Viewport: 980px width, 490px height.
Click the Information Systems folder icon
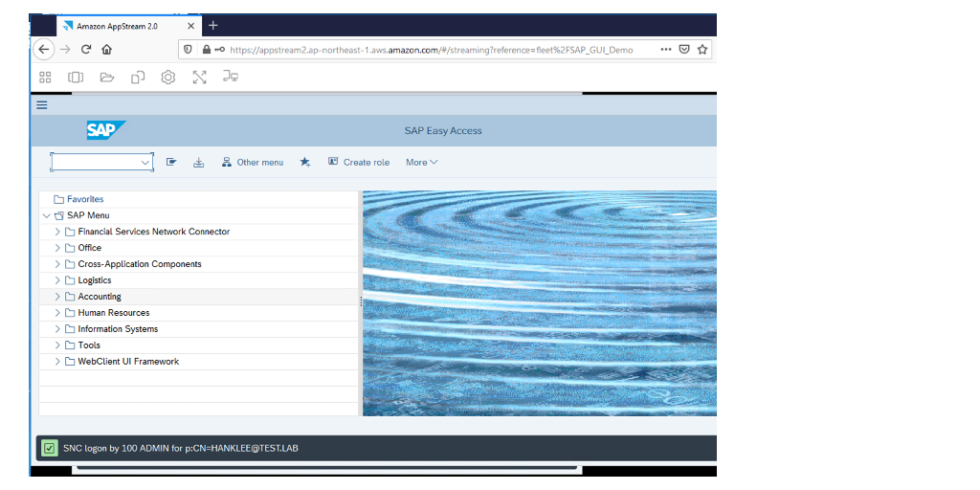click(70, 329)
